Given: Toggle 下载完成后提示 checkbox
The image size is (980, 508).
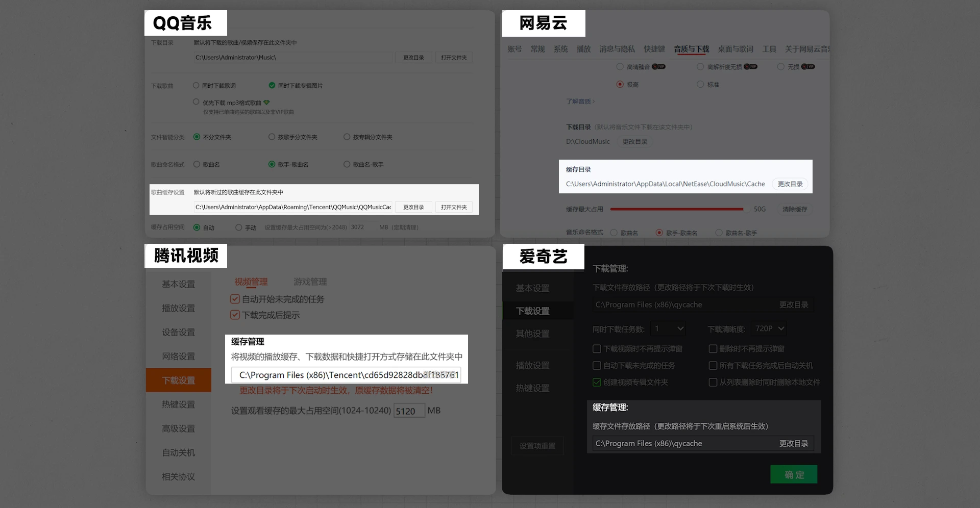Looking at the screenshot, I should pos(235,315).
